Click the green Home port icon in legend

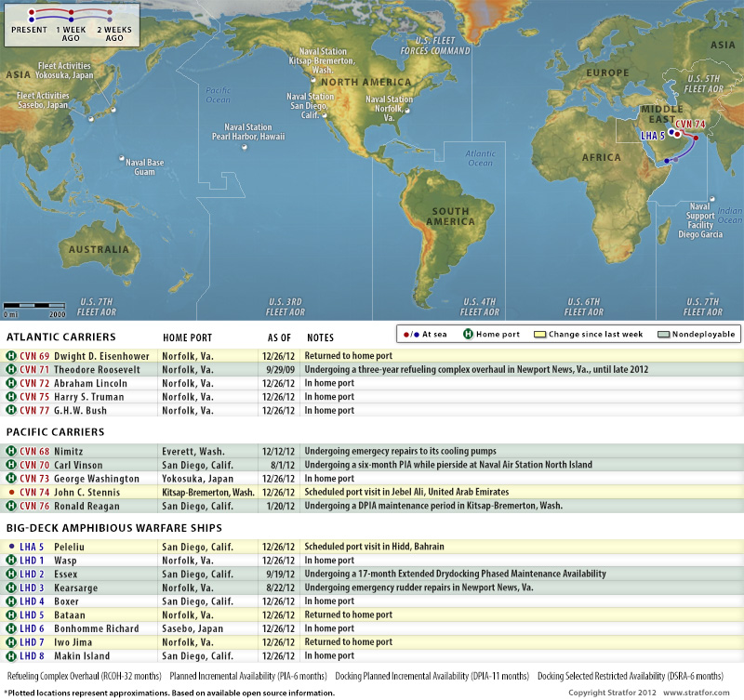tap(470, 334)
